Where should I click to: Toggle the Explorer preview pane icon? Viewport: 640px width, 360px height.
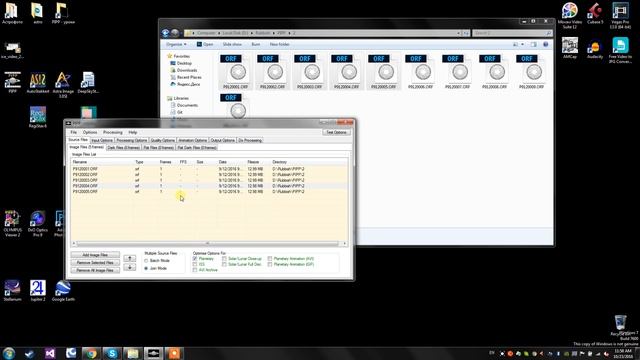click(533, 44)
